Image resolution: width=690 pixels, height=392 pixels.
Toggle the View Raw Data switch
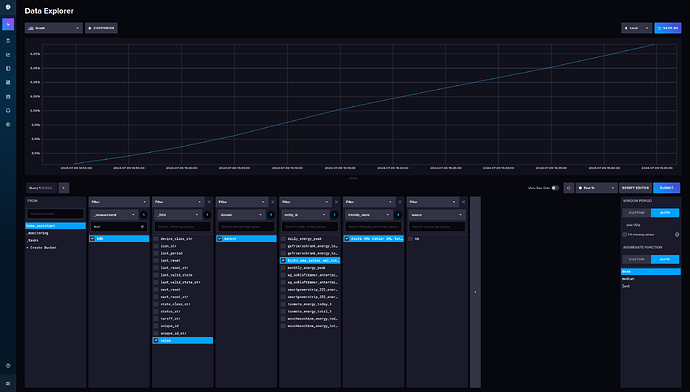555,188
